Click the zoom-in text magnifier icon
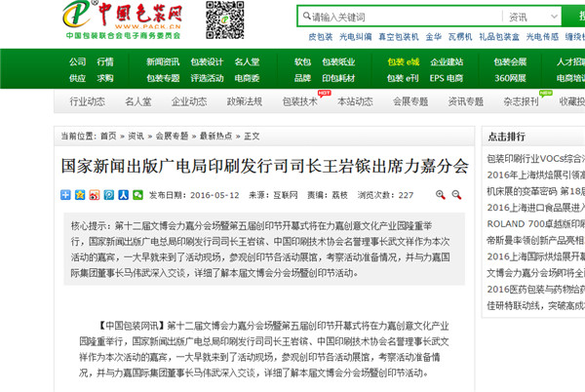Screen dimensions: 585x392 (x=441, y=195)
